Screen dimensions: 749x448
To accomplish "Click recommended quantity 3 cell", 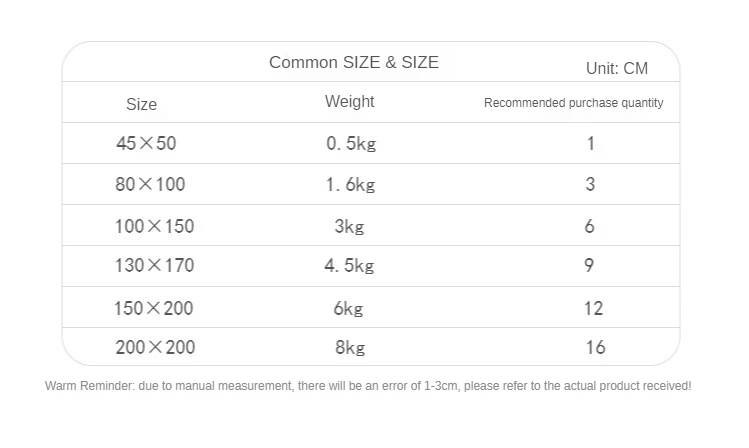I will [590, 184].
